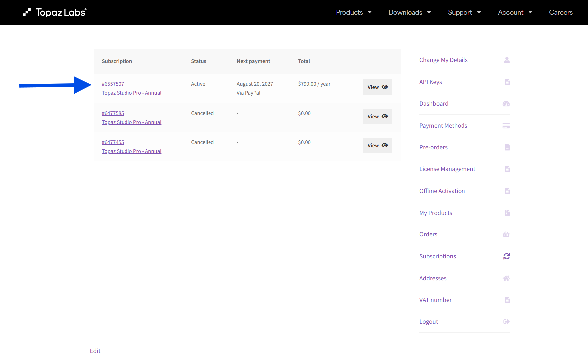This screenshot has width=588, height=364.
Task: Click the My Products document icon
Action: point(507,213)
